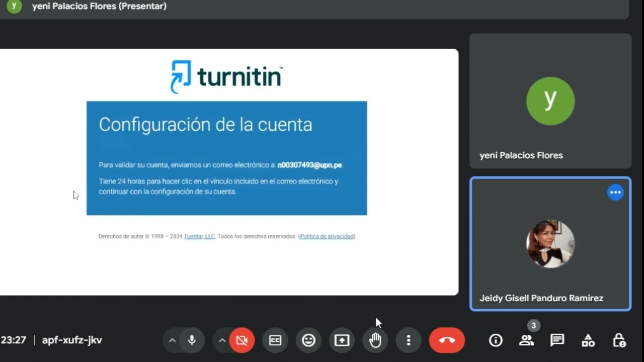
Task: Expand audio settings arrow beside microphone
Action: point(172,340)
